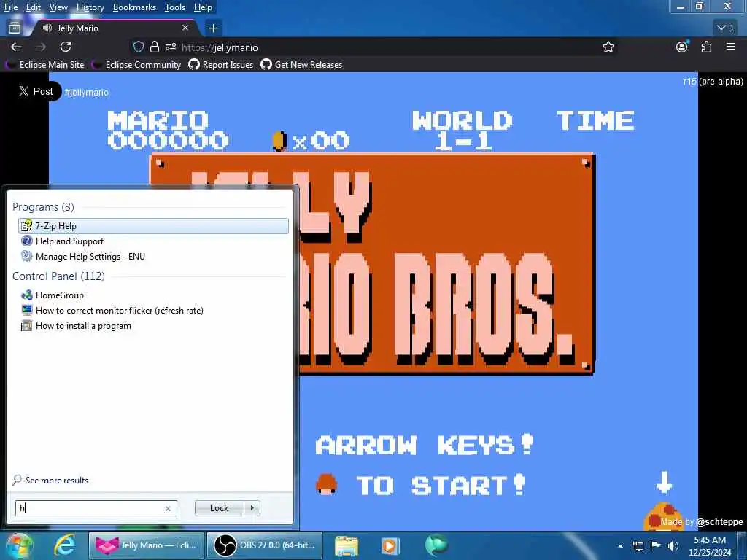Open the Edit menu

[34, 7]
